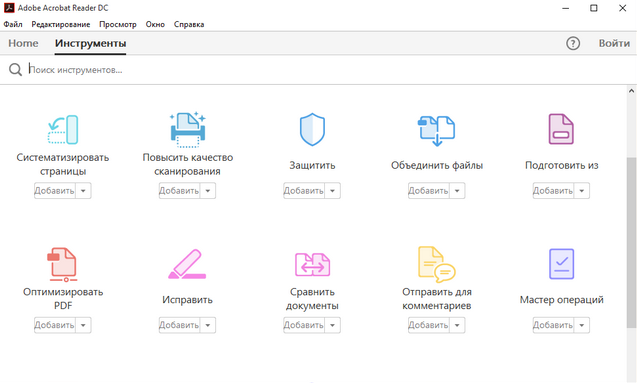Image resolution: width=637 pixels, height=383 pixels.
Task: Click Добавить under Повысить качество сканирования
Action: (179, 190)
